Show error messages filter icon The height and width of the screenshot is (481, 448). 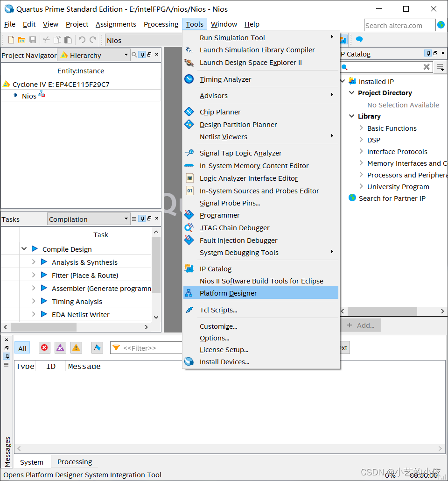44,347
